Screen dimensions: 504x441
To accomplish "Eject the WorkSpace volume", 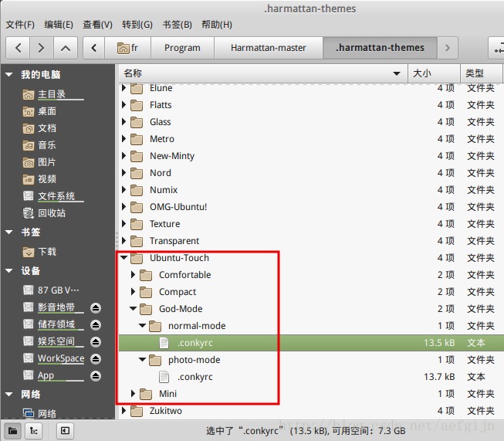I will coord(95,358).
